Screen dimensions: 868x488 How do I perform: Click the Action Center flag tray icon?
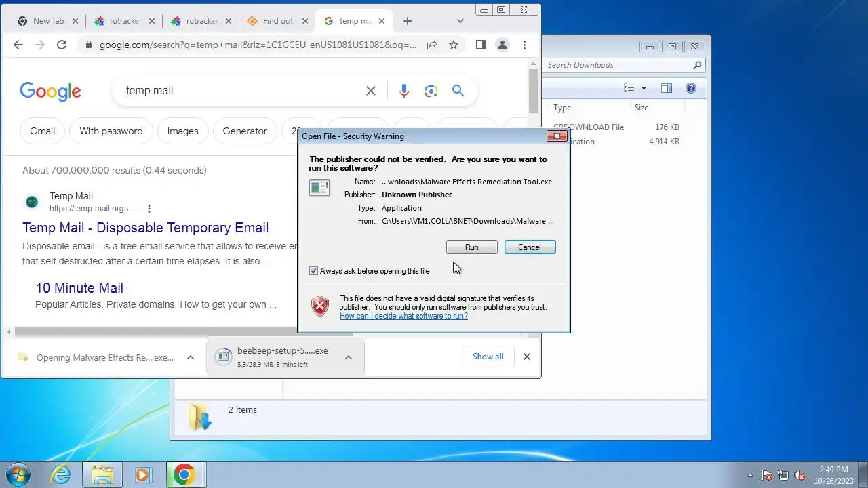point(767,475)
